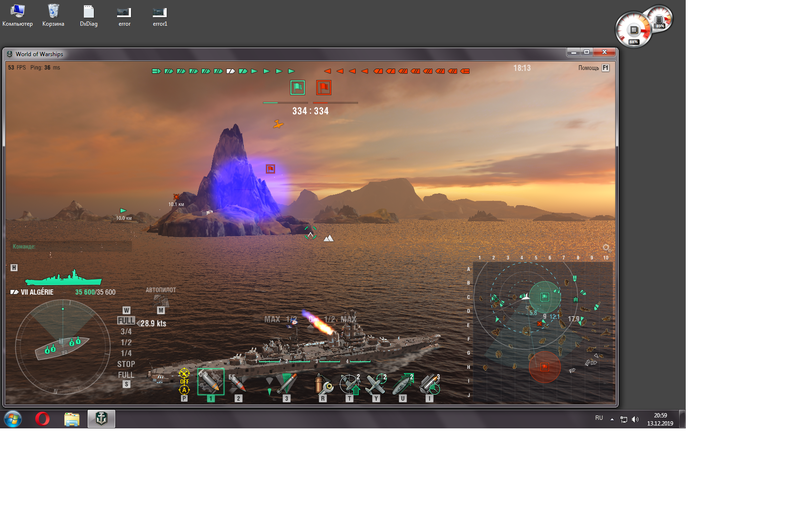Switch to AP shells in slot 2
Image resolution: width=800 pixels, height=515 pixels.
[238, 382]
